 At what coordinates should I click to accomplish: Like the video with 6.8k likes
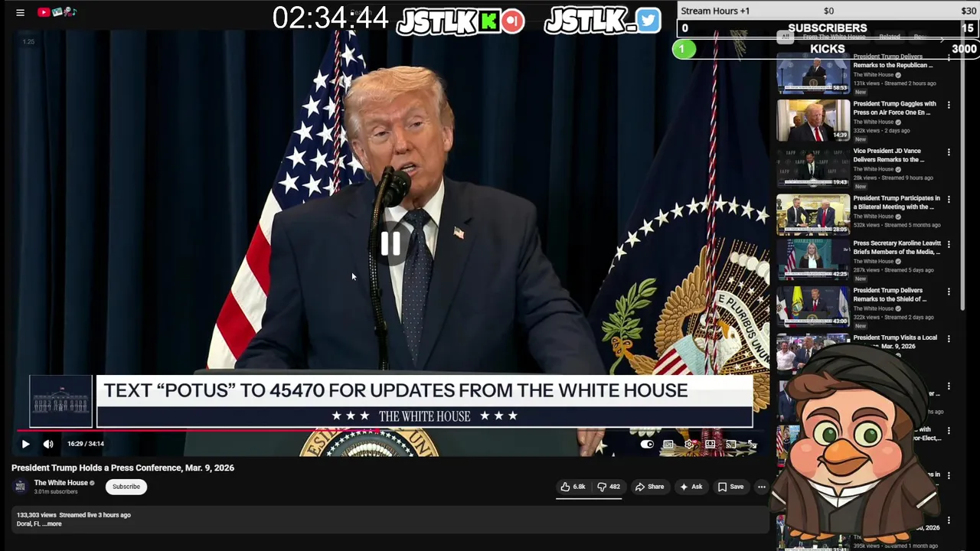tap(573, 487)
